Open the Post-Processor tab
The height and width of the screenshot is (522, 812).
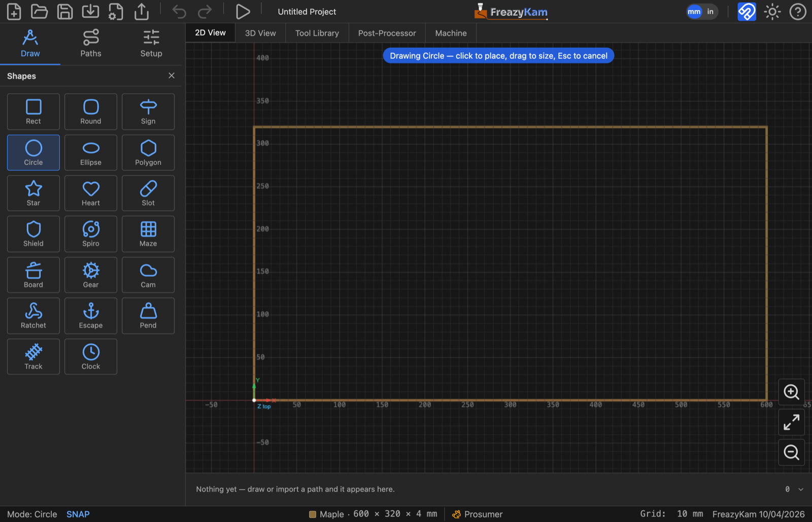pos(387,33)
